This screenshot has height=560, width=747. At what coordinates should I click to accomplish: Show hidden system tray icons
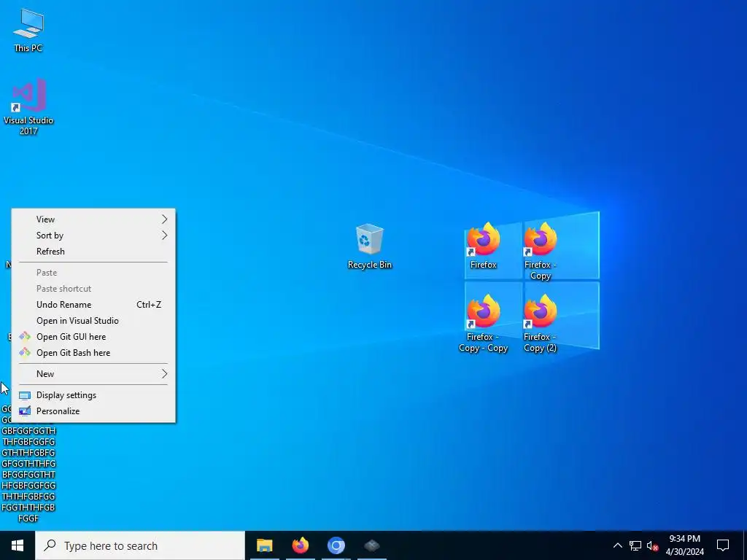[x=617, y=545]
